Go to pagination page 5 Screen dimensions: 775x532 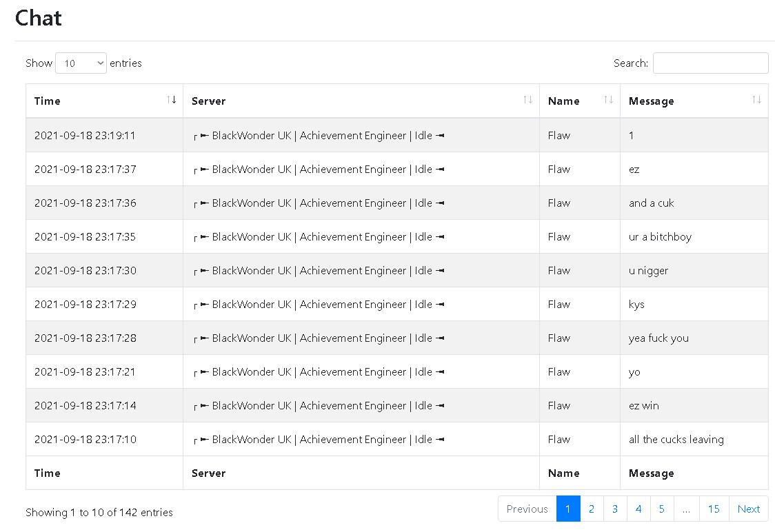pyautogui.click(x=662, y=509)
